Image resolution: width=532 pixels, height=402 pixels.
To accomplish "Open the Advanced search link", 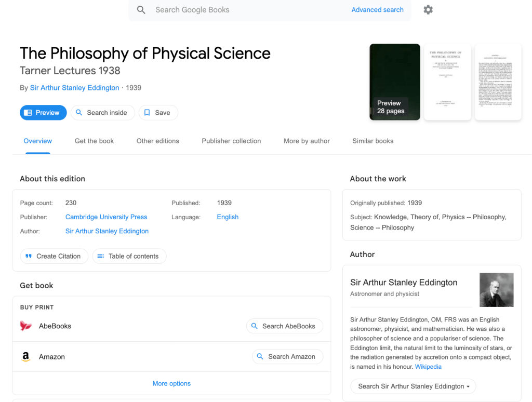I will 377,10.
